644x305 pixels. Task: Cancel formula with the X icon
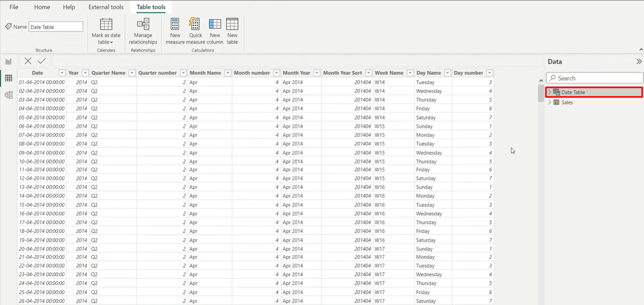click(28, 61)
